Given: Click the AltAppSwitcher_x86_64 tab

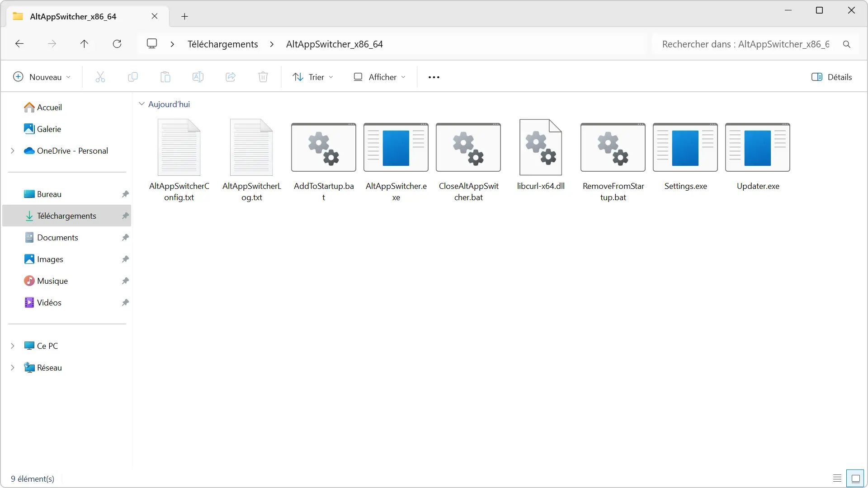Looking at the screenshot, I should tap(88, 16).
